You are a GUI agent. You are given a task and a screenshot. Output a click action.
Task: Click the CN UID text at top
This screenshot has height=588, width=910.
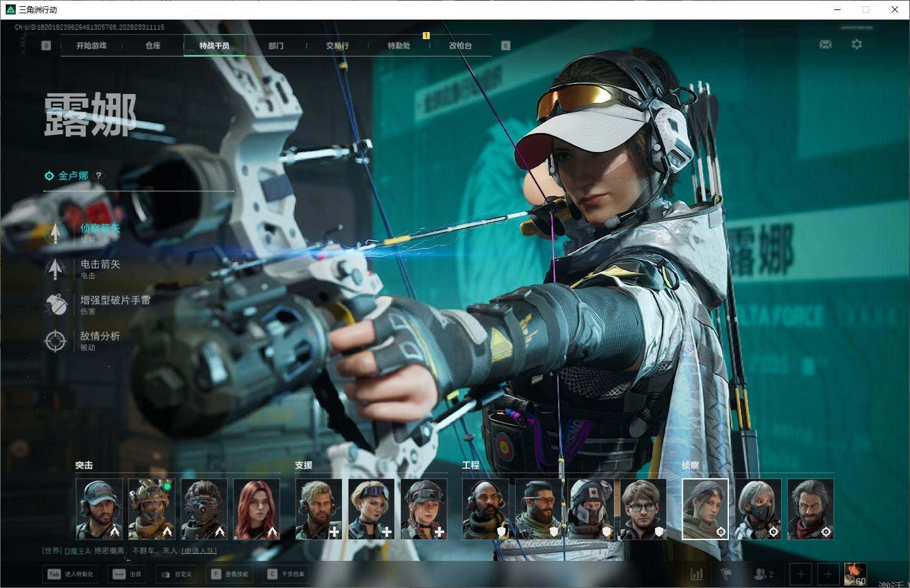coord(90,27)
